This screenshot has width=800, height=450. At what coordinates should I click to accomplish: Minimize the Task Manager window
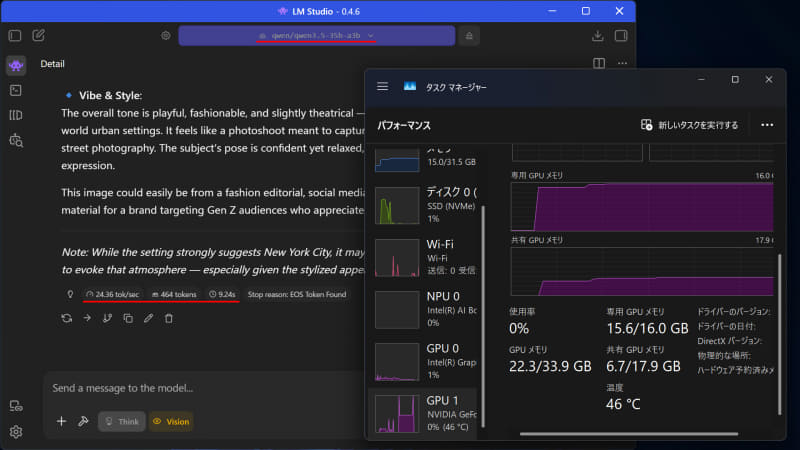click(701, 80)
